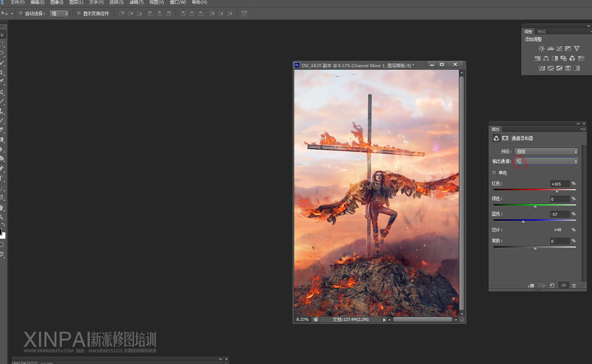Add a Brightness/Contrast adjustment layer
Viewport: 592px width, 364px height.
coord(542,49)
